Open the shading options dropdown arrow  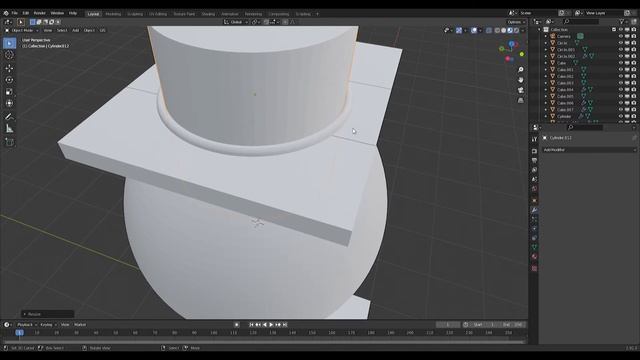(x=523, y=30)
